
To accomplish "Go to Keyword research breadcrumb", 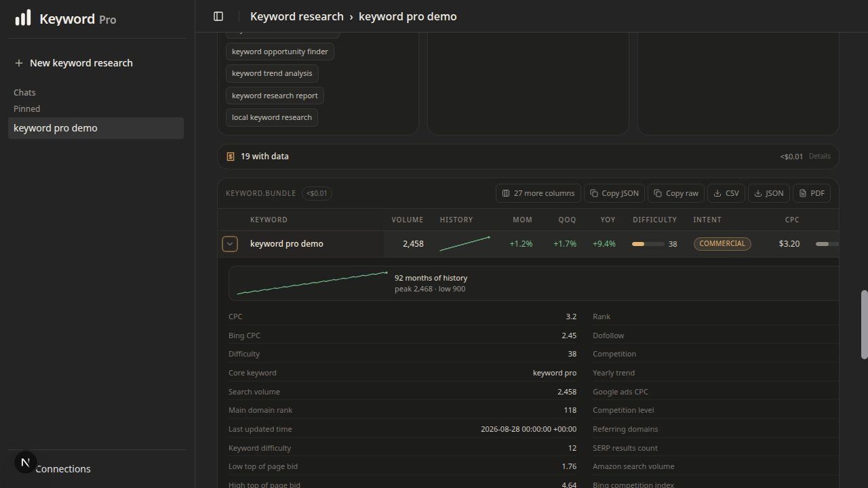I will 297,16.
